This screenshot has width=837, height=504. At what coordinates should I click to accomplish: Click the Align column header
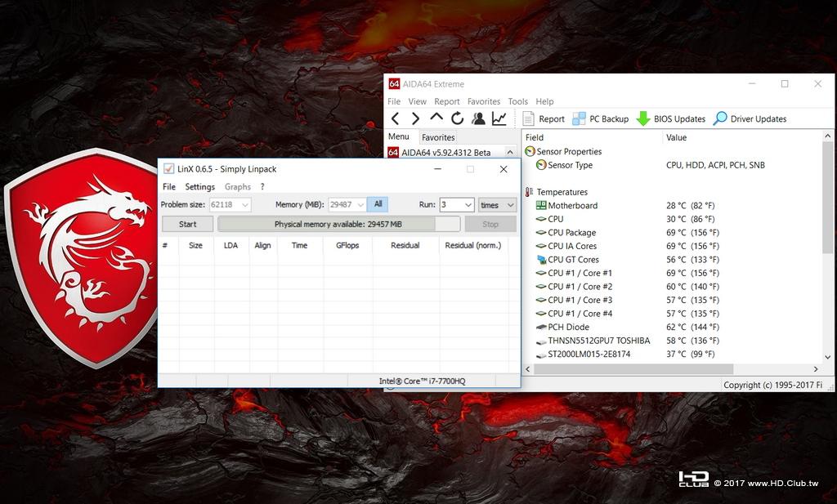point(262,245)
